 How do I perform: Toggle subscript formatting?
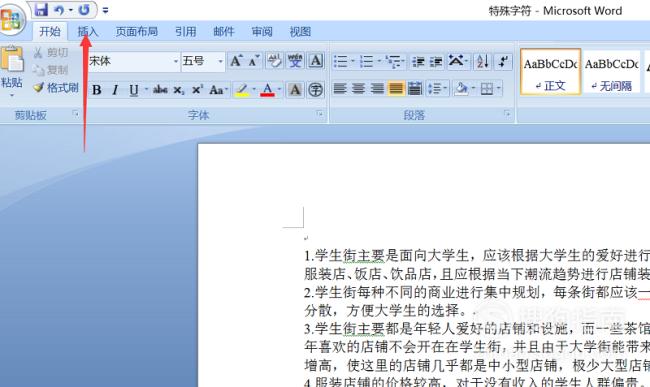click(179, 89)
